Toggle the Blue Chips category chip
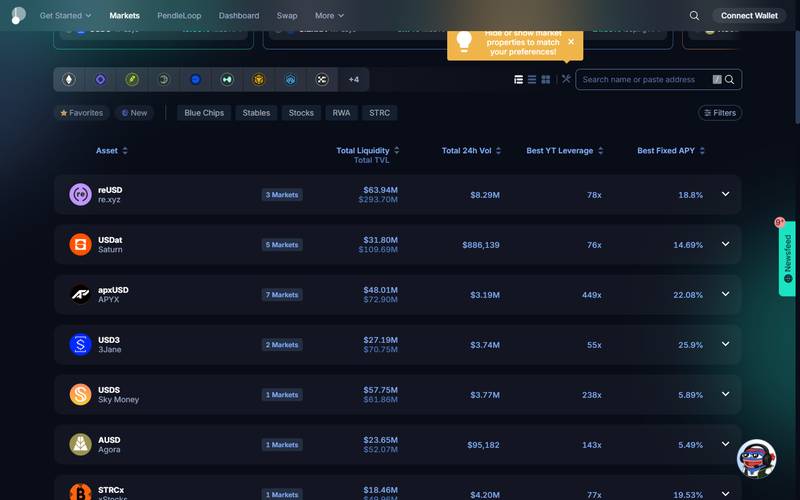Screen dimensions: 800x500 click(x=204, y=113)
